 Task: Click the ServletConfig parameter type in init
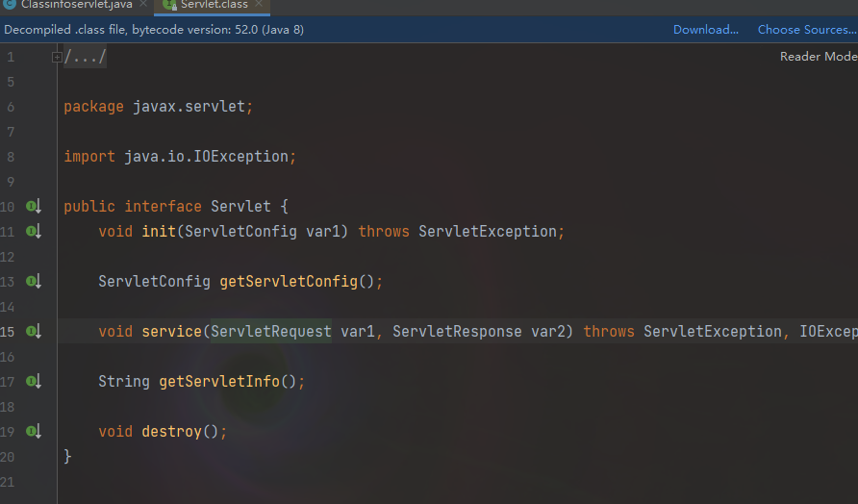(x=240, y=232)
